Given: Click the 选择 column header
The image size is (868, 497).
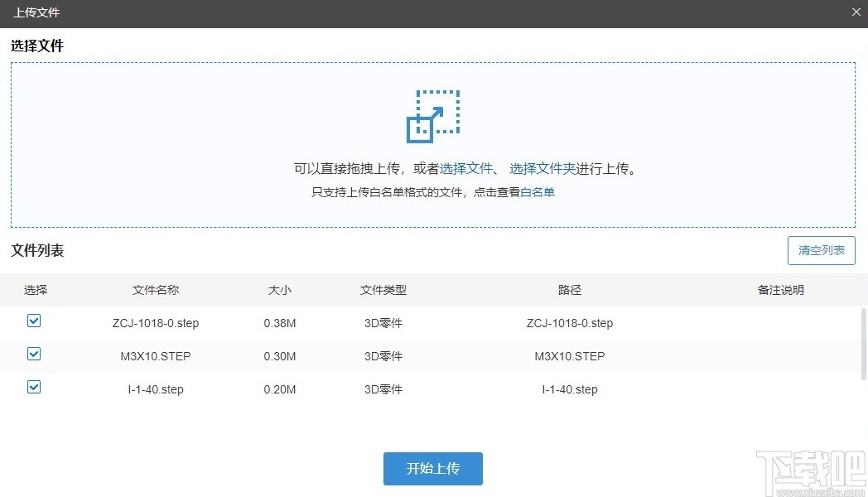Looking at the screenshot, I should (x=36, y=290).
